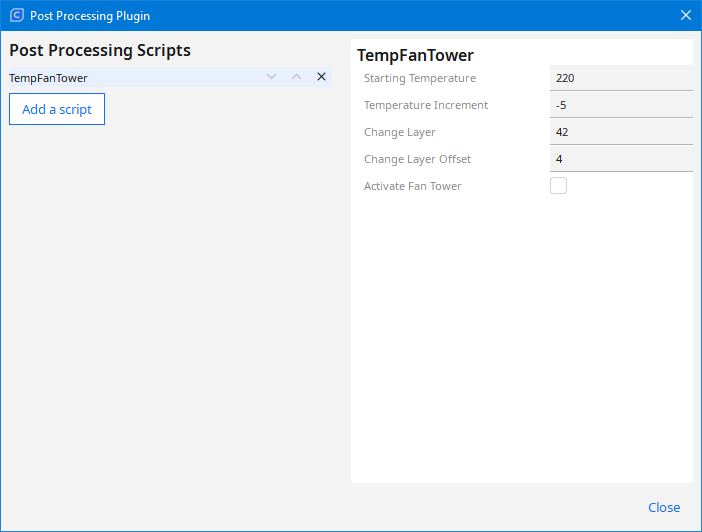702x532 pixels.
Task: Click the Activate Fan Tower label
Action: click(413, 186)
